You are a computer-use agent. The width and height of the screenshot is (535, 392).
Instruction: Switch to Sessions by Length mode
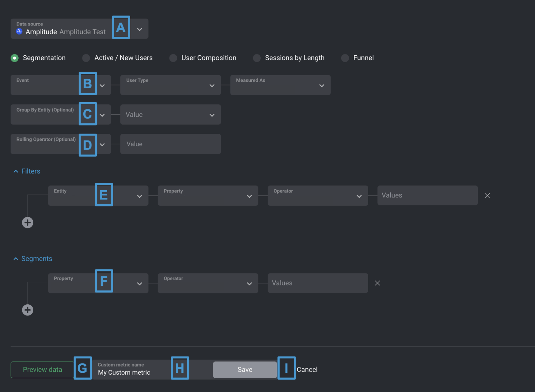click(x=257, y=58)
